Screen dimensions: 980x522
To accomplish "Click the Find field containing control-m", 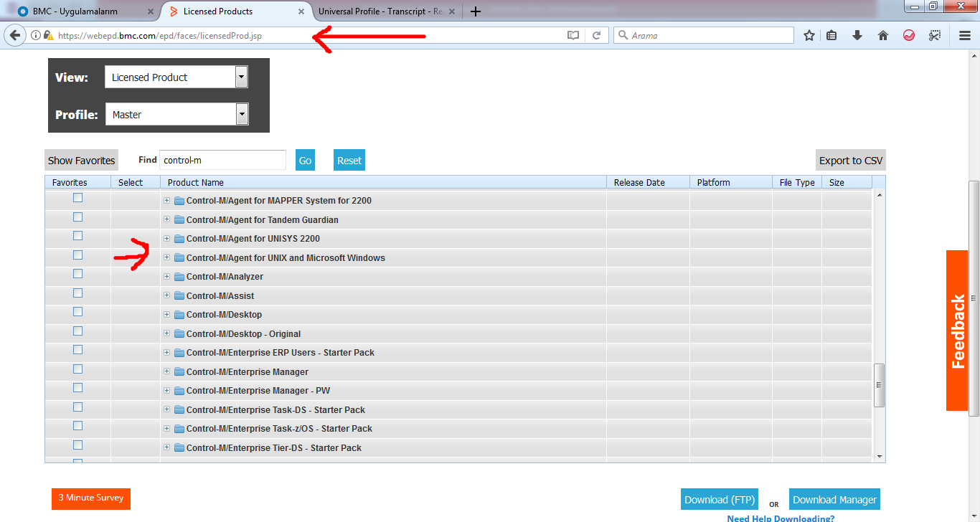I will click(222, 161).
